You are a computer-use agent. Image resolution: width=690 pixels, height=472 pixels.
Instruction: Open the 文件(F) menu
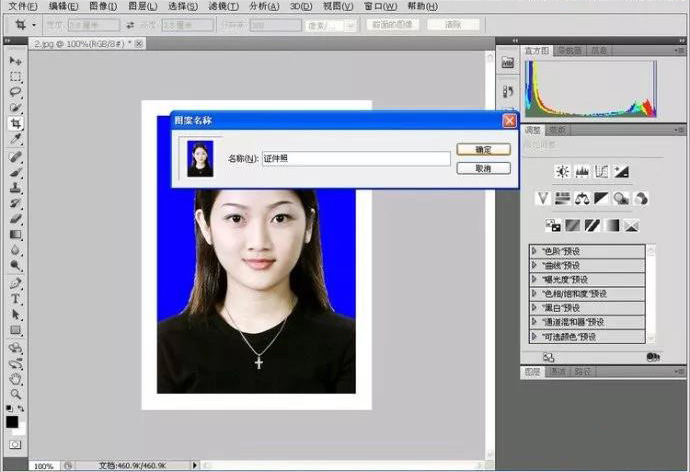click(23, 7)
